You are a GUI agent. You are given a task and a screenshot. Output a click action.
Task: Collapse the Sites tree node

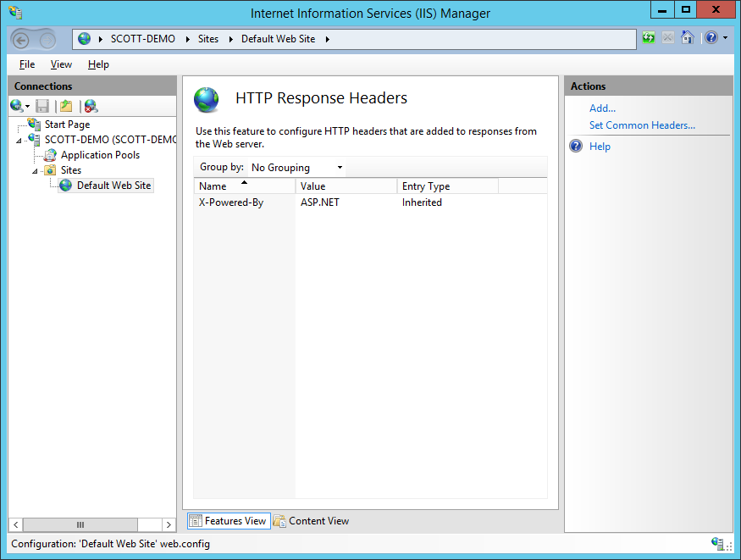pos(35,171)
